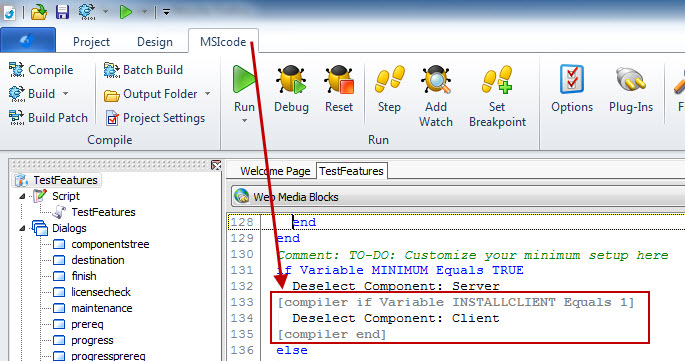Image resolution: width=685 pixels, height=361 pixels.
Task: Click the Compile button
Action: pos(41,70)
